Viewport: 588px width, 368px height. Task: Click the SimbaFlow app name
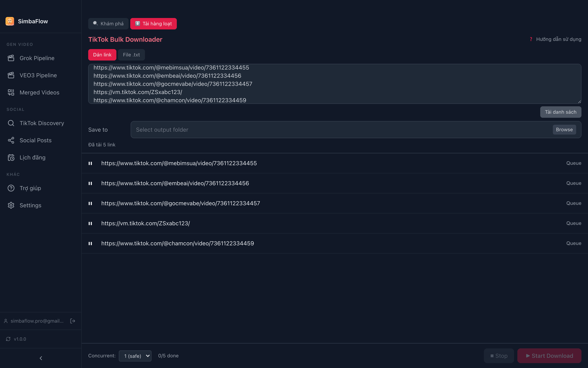pyautogui.click(x=33, y=21)
